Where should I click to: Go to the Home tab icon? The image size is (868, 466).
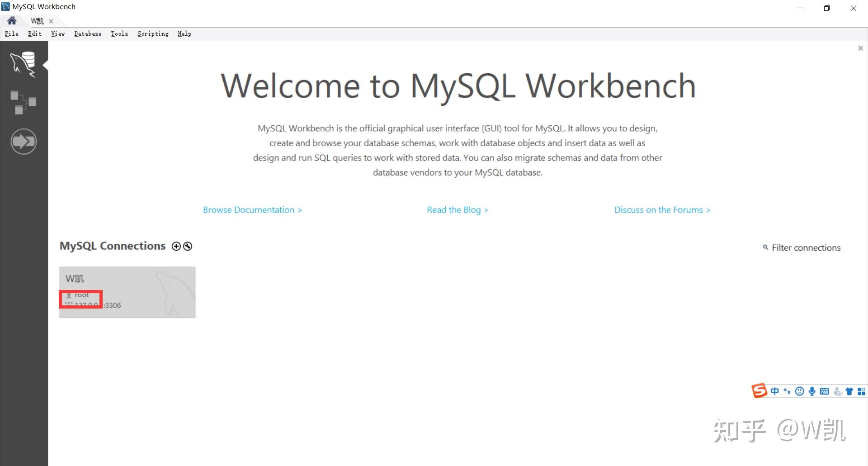tap(12, 21)
